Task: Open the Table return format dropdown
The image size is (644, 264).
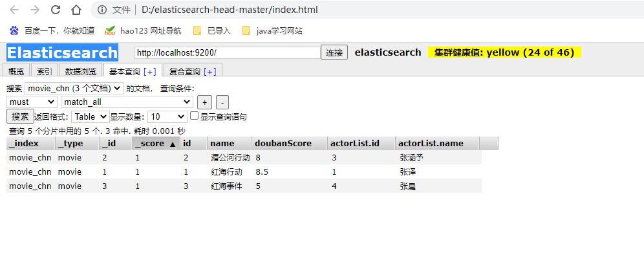Action: tap(91, 116)
